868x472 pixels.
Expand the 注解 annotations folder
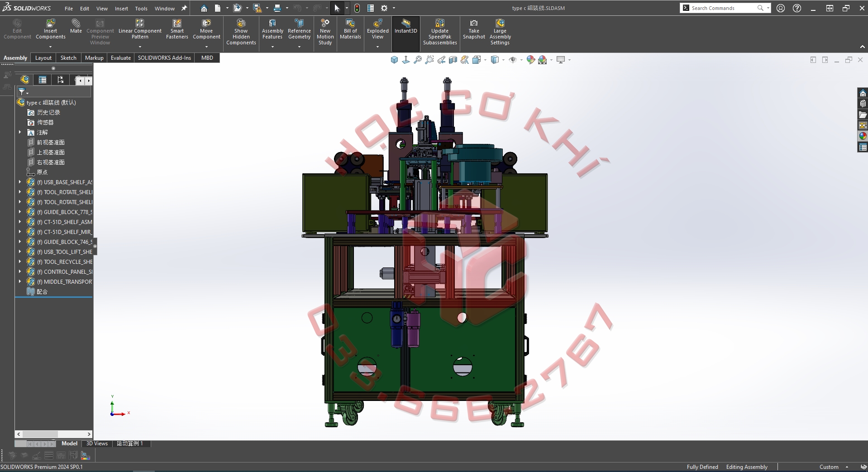point(19,132)
